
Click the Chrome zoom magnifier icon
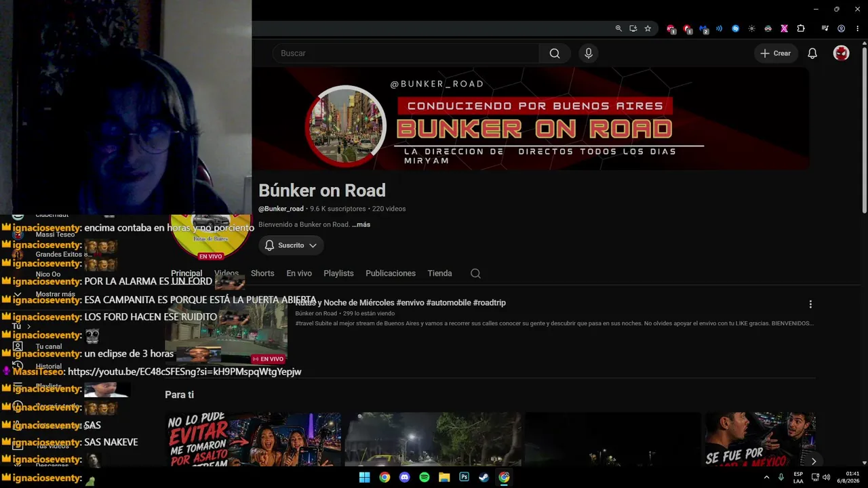click(x=618, y=28)
